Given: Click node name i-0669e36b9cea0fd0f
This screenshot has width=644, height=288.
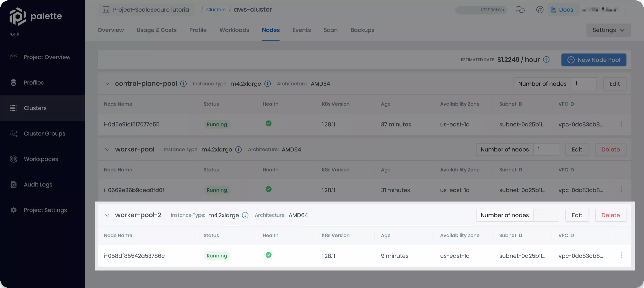Looking at the screenshot, I should [134, 190].
